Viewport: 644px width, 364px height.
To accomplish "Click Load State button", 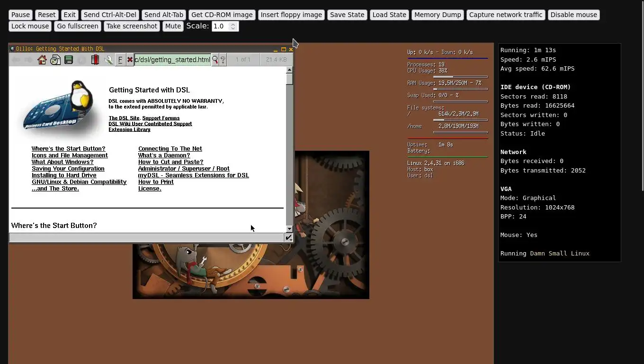I will click(389, 15).
